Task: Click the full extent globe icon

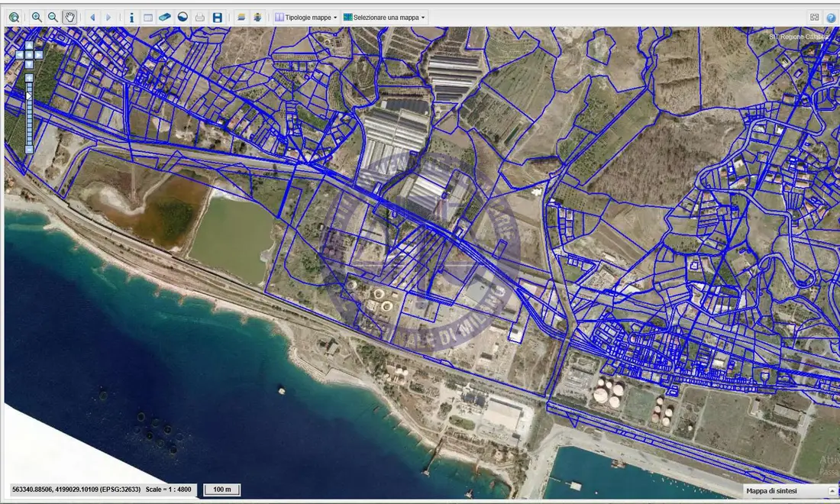Action: coord(14,17)
